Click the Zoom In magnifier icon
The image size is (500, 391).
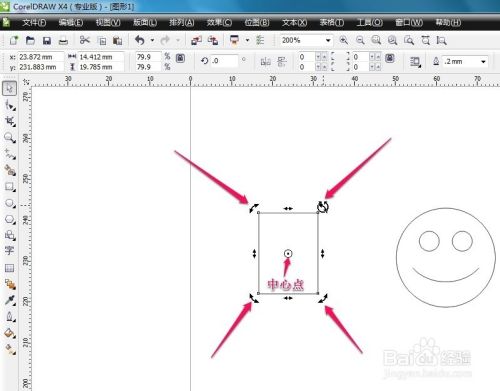tap(344, 40)
